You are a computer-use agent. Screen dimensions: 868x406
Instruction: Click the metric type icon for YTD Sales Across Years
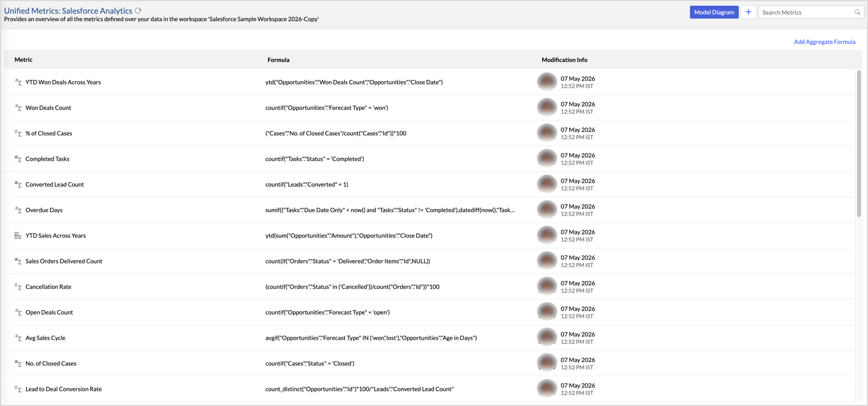tap(18, 235)
